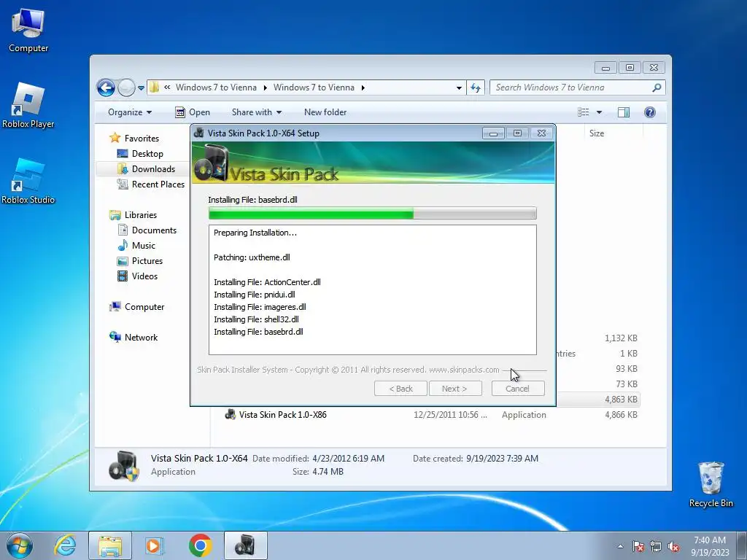
Task: Click the Setup dialog title bar icon
Action: (199, 133)
